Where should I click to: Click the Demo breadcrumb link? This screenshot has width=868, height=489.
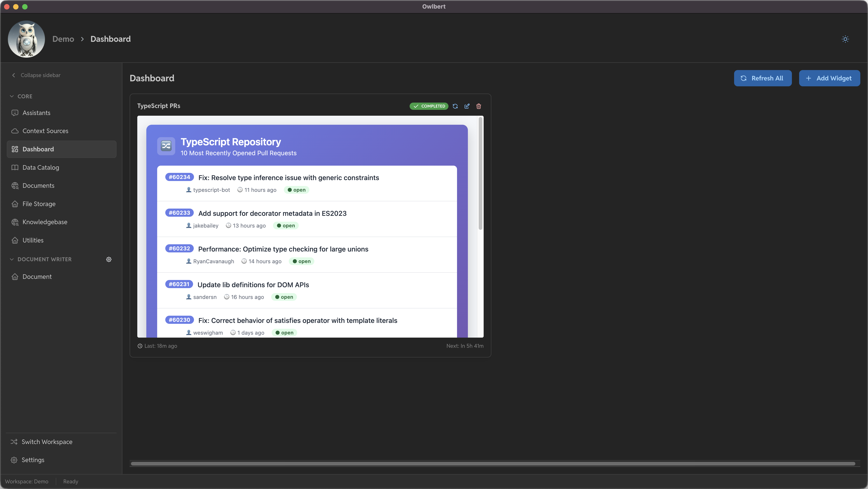tap(63, 39)
